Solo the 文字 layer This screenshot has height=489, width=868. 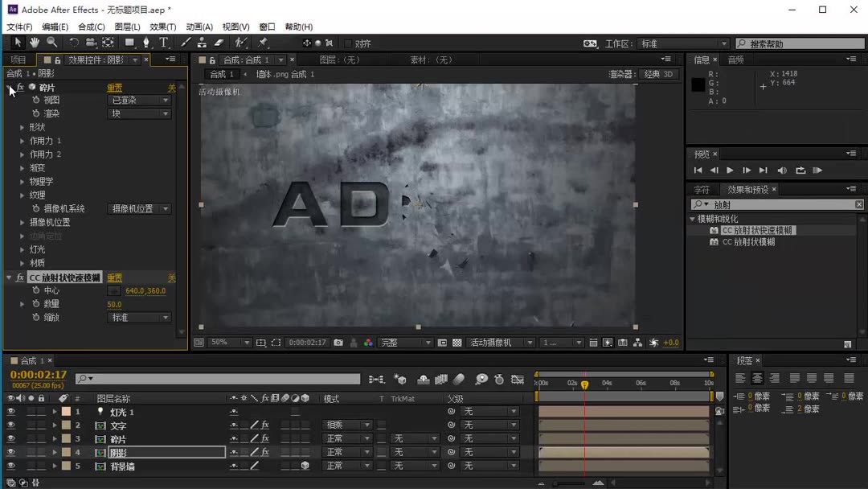point(31,425)
